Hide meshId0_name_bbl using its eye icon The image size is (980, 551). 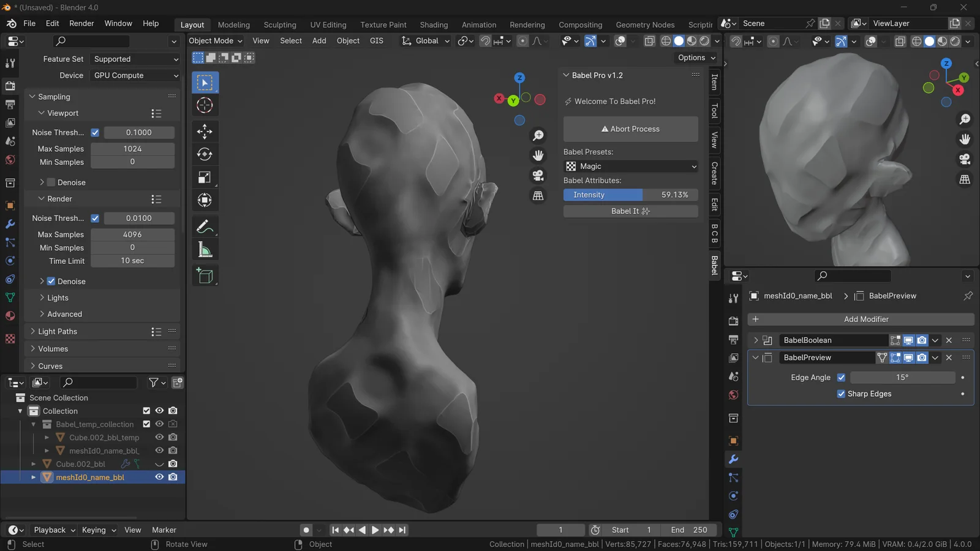tap(159, 477)
